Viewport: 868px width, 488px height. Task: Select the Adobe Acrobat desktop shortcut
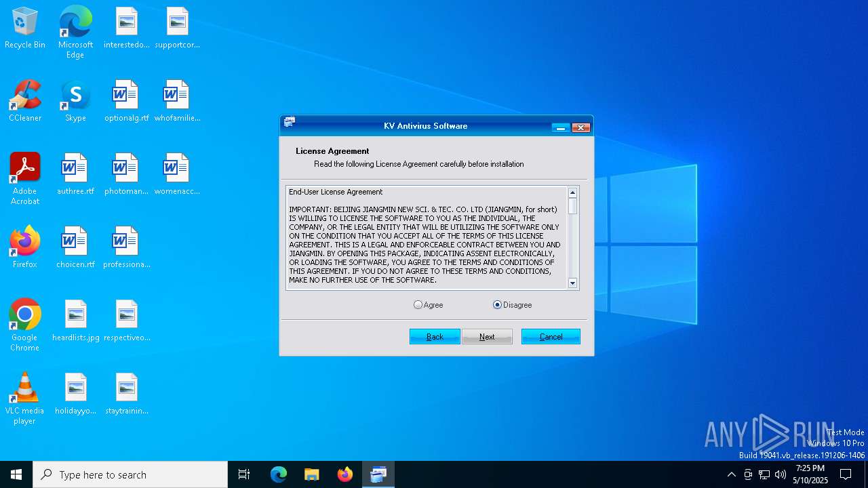pyautogui.click(x=25, y=179)
